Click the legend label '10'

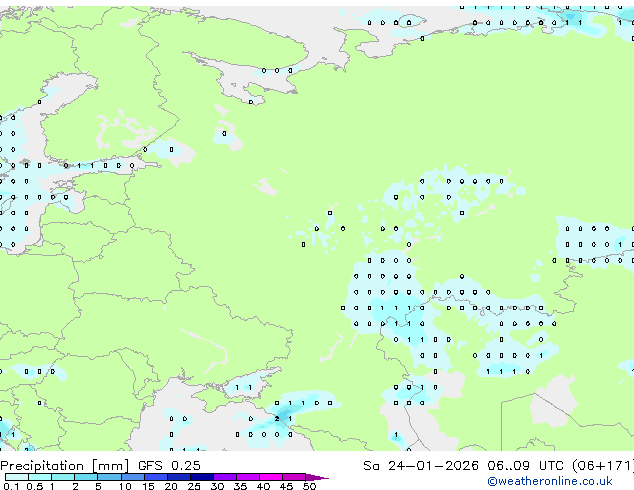125,486
